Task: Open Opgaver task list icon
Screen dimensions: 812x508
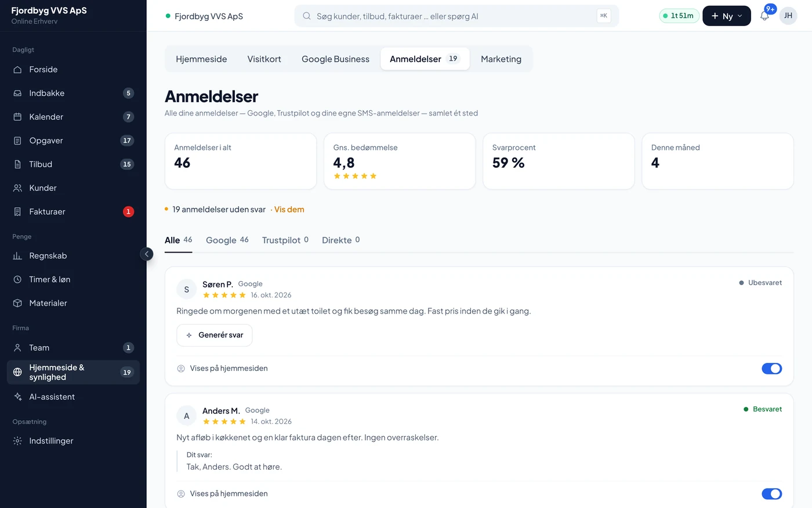Action: [17, 140]
